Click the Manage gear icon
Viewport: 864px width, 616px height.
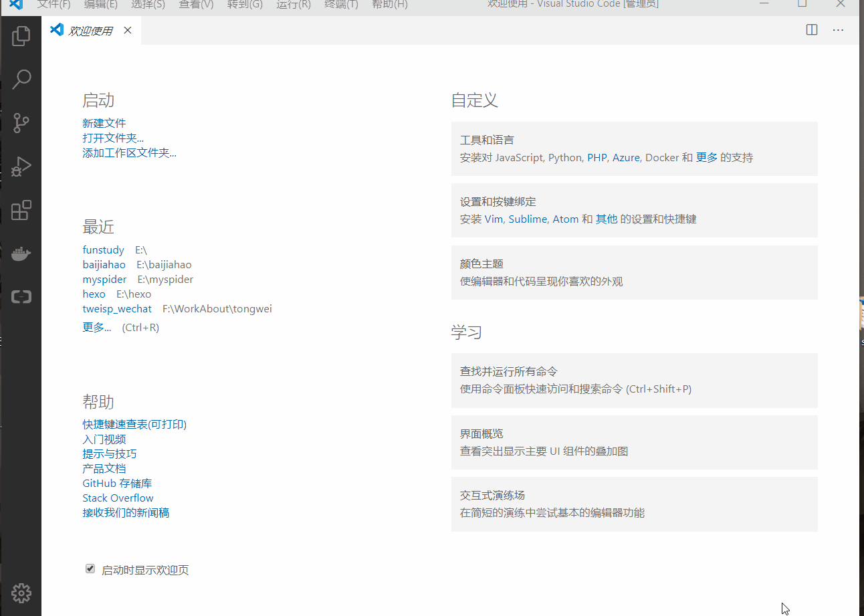pyautogui.click(x=21, y=593)
